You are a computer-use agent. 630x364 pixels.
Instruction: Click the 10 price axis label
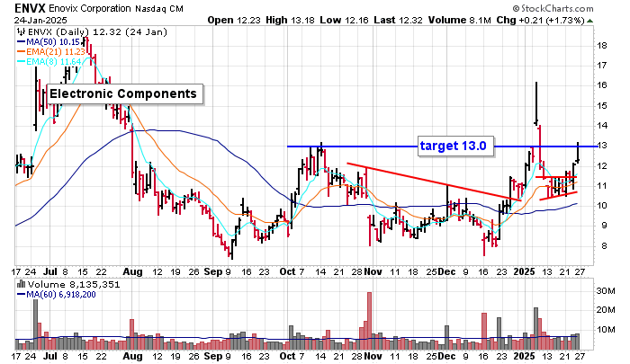[601, 206]
